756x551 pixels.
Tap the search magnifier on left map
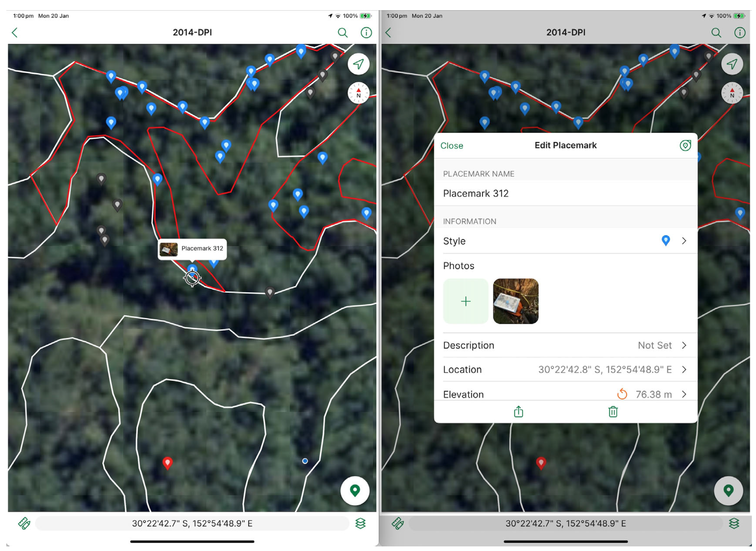pyautogui.click(x=342, y=33)
